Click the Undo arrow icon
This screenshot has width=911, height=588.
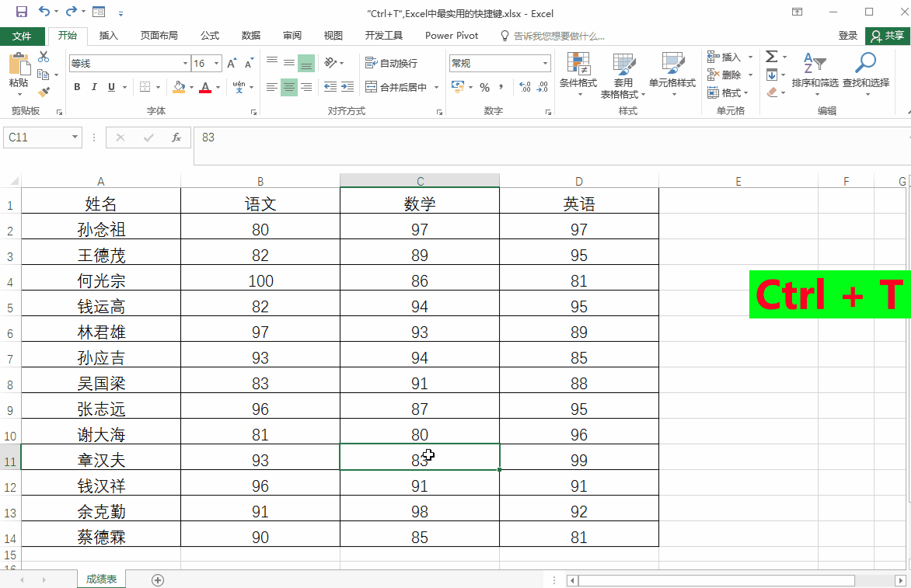point(44,11)
